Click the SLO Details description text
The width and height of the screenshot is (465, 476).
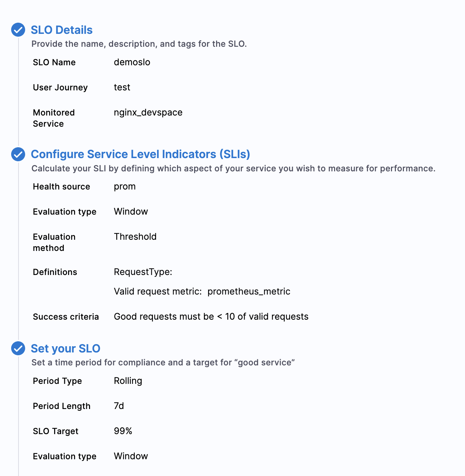coord(139,44)
